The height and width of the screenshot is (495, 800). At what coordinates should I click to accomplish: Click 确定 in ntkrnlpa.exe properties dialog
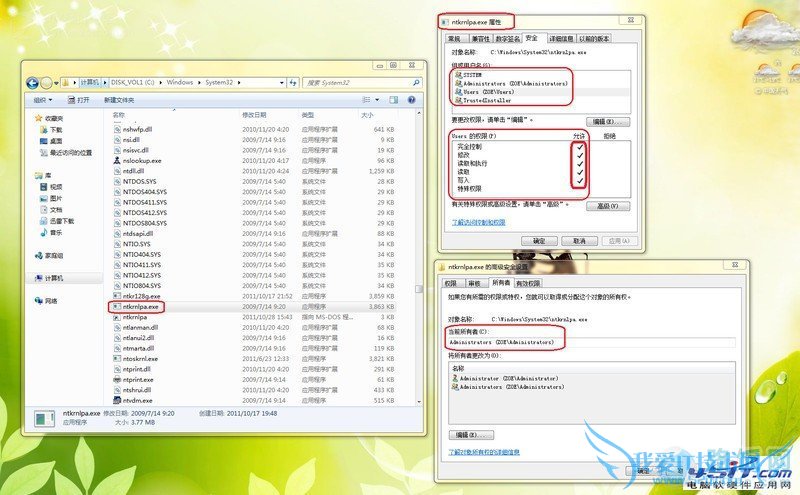[539, 241]
